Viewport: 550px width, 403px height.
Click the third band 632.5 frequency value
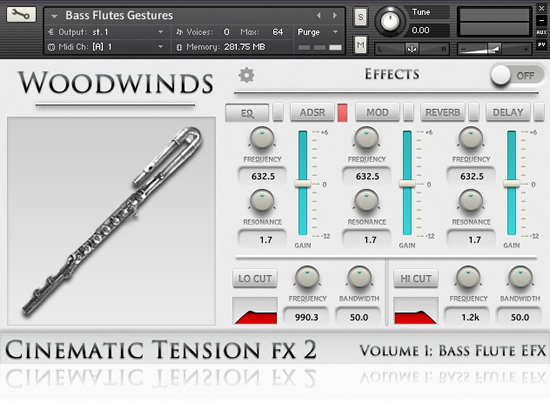(471, 176)
